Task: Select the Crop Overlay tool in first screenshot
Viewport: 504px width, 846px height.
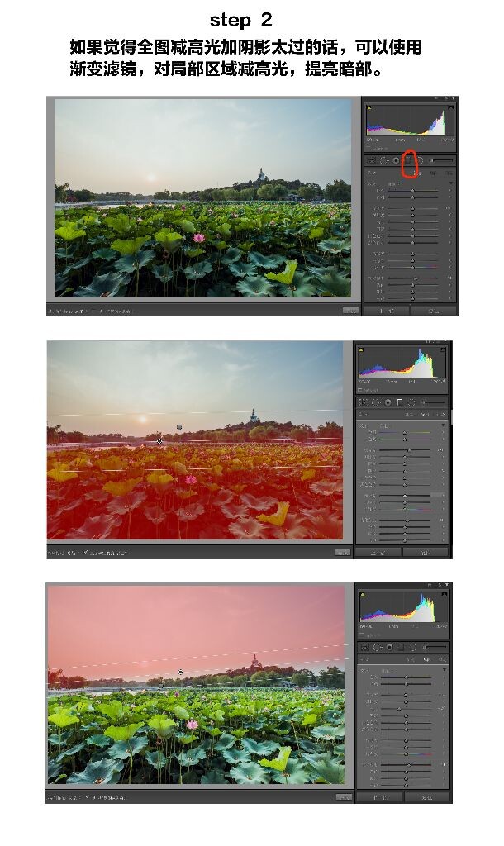Action: click(371, 160)
